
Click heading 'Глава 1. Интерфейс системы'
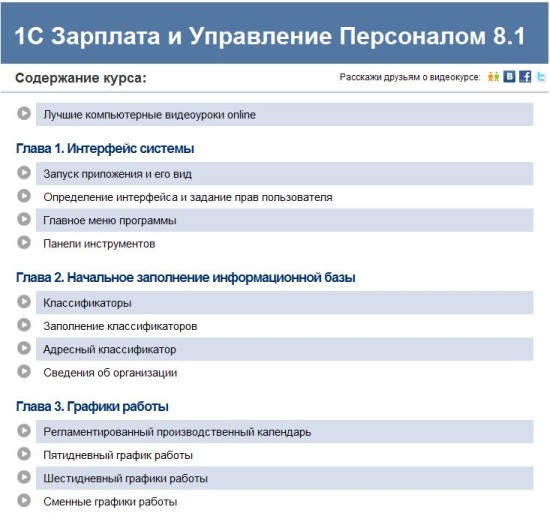[x=105, y=149]
